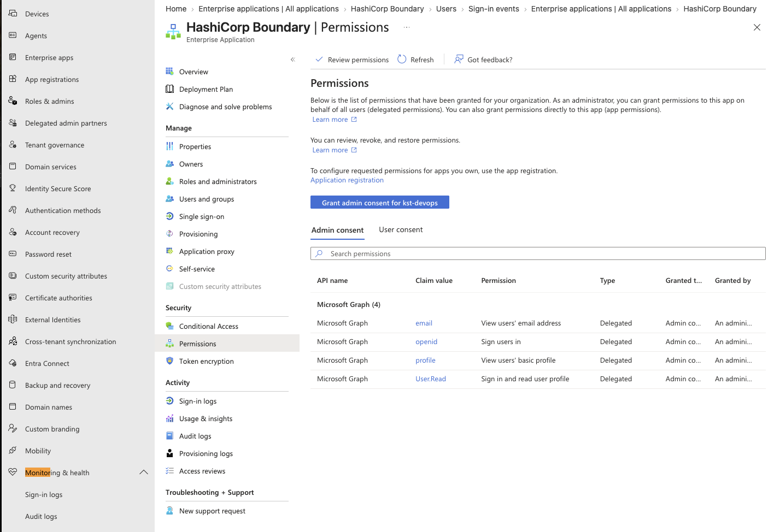Click the Identity Secure Score trophy icon

[x=13, y=188]
